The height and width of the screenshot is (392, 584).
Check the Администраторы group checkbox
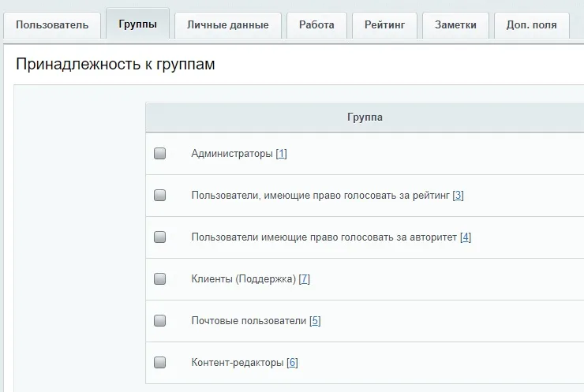[x=159, y=153]
